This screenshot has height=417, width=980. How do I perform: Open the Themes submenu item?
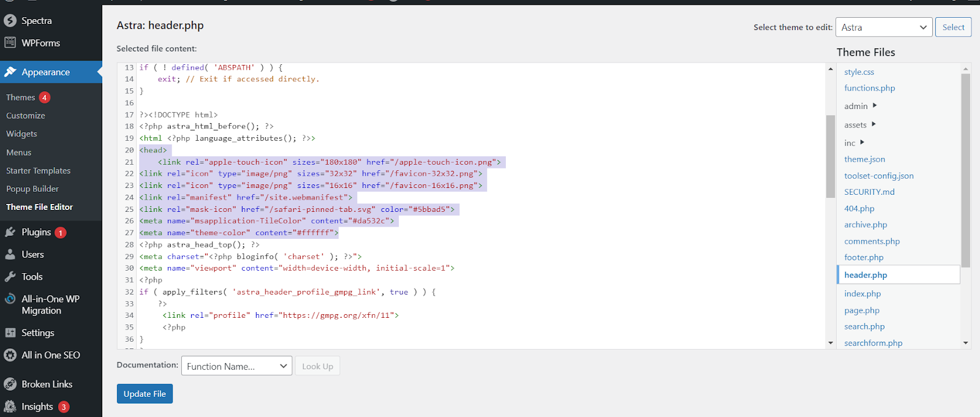tap(20, 97)
